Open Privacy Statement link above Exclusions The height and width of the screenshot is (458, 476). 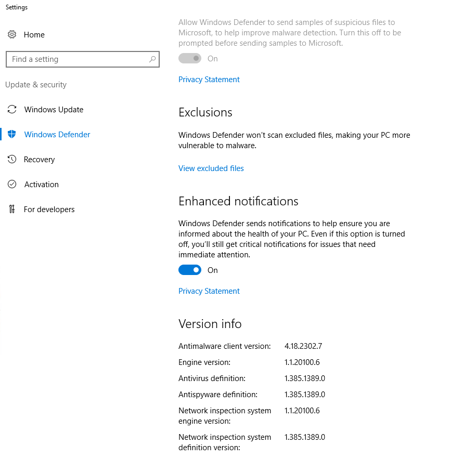point(209,80)
